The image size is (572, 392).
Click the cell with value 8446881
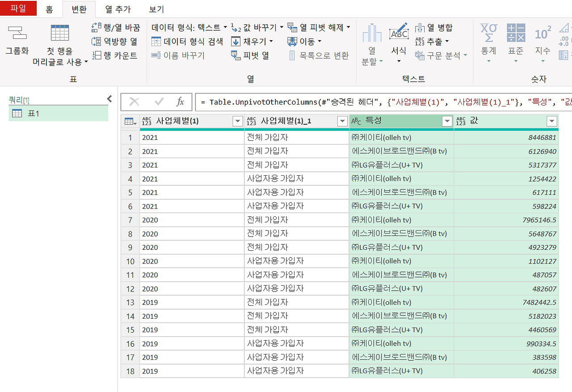[x=506, y=138]
